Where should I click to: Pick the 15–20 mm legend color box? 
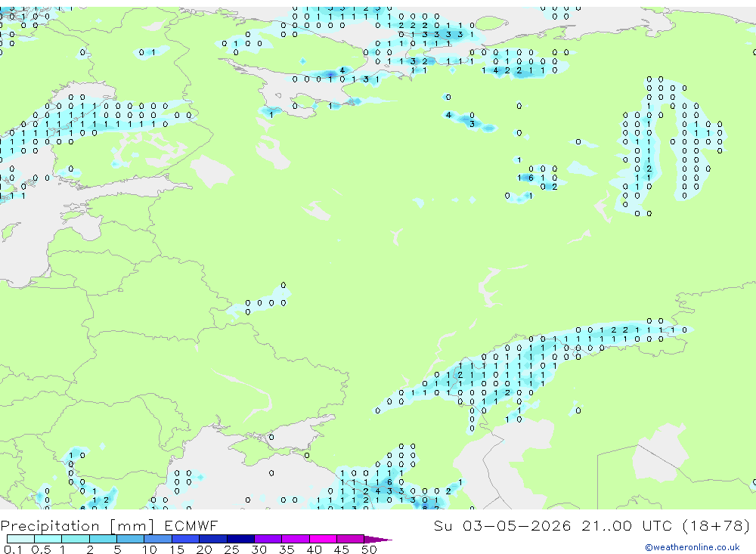(x=186, y=539)
